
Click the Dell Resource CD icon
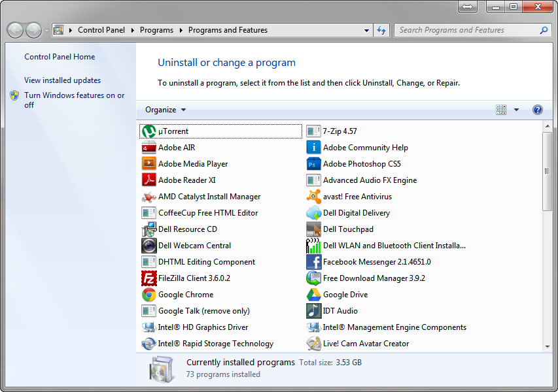(x=148, y=229)
